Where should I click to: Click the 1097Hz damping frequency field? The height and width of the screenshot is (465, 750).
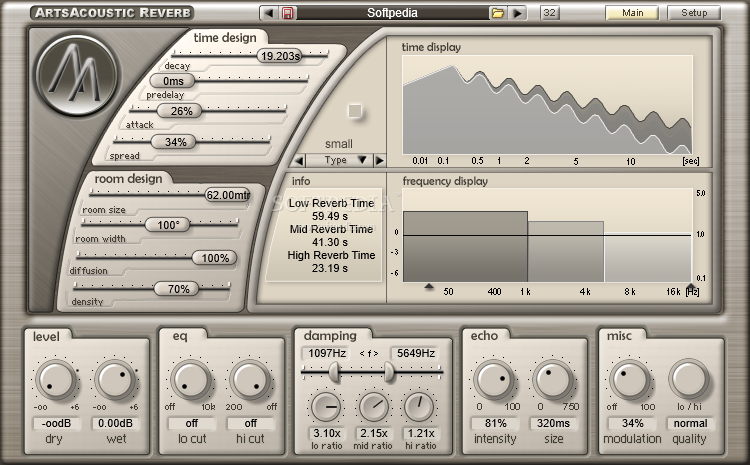(x=327, y=353)
